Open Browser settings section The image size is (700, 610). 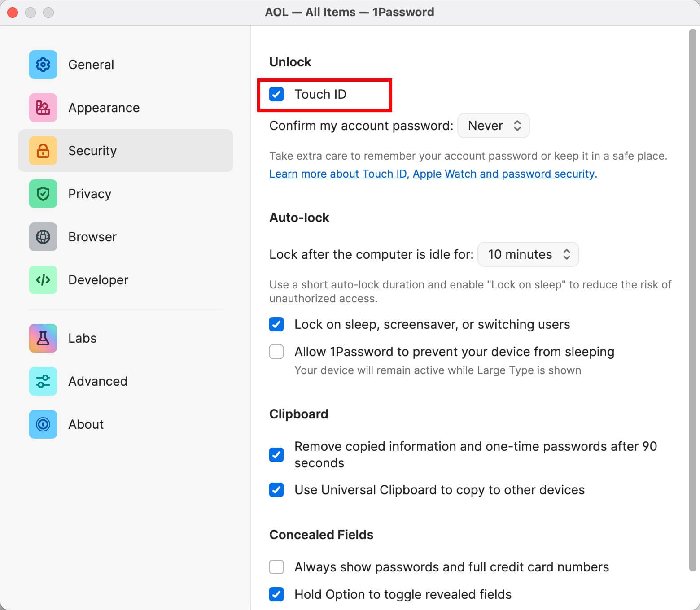click(x=126, y=237)
